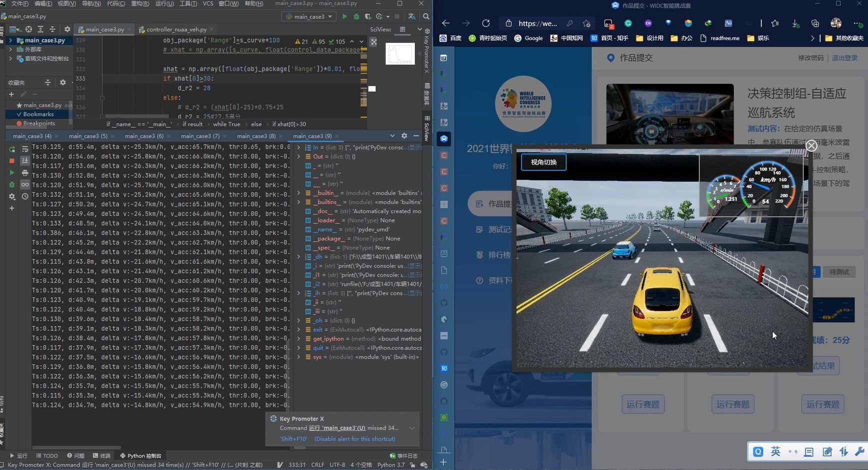Viewport: 868px width, 470px height.
Task: Click the Disable alert for this shortcut link
Action: 354,439
